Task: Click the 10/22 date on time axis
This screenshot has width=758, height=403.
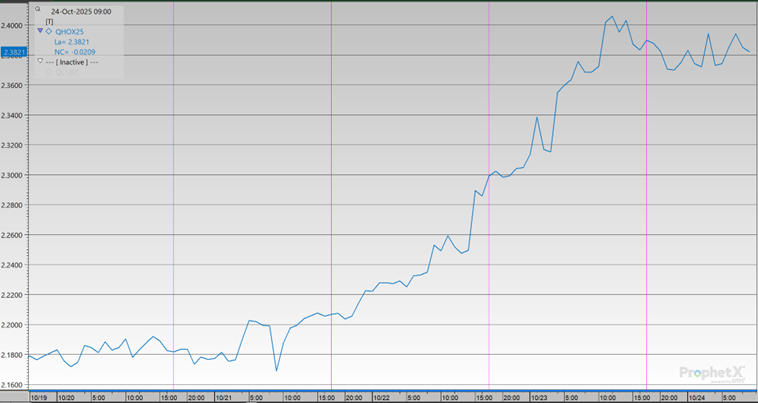Action: click(381, 397)
